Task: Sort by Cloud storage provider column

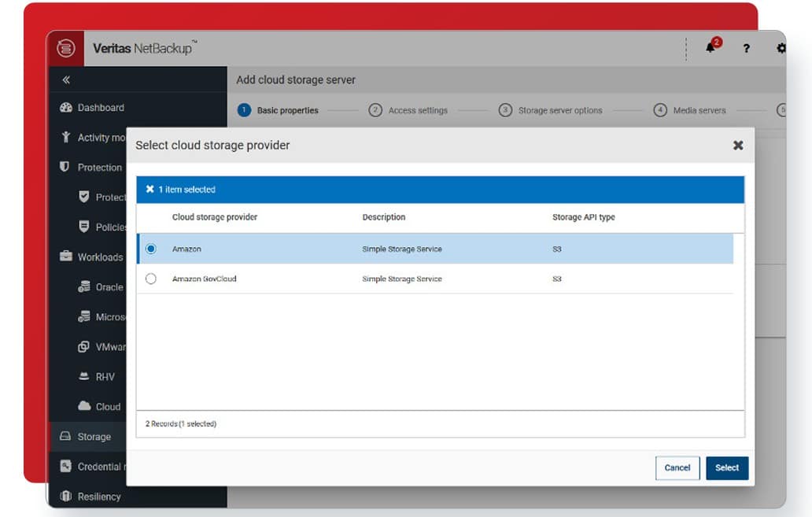Action: tap(214, 217)
